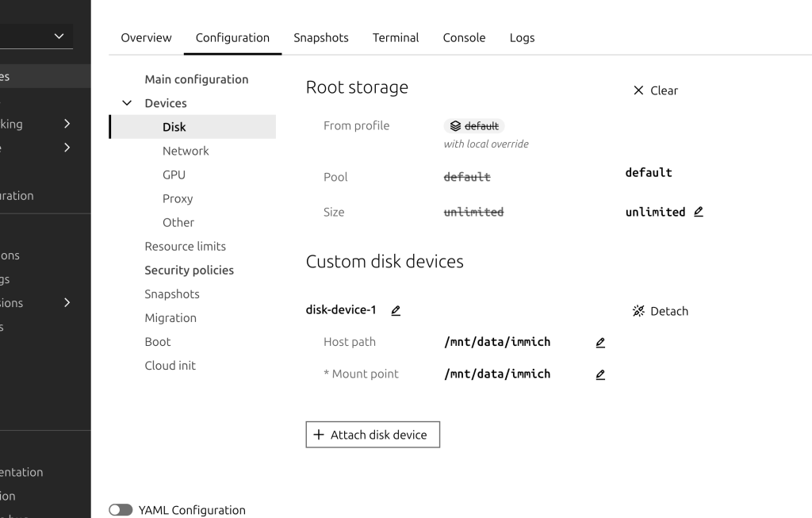
Task: Edit the root storage size value
Action: click(x=698, y=212)
